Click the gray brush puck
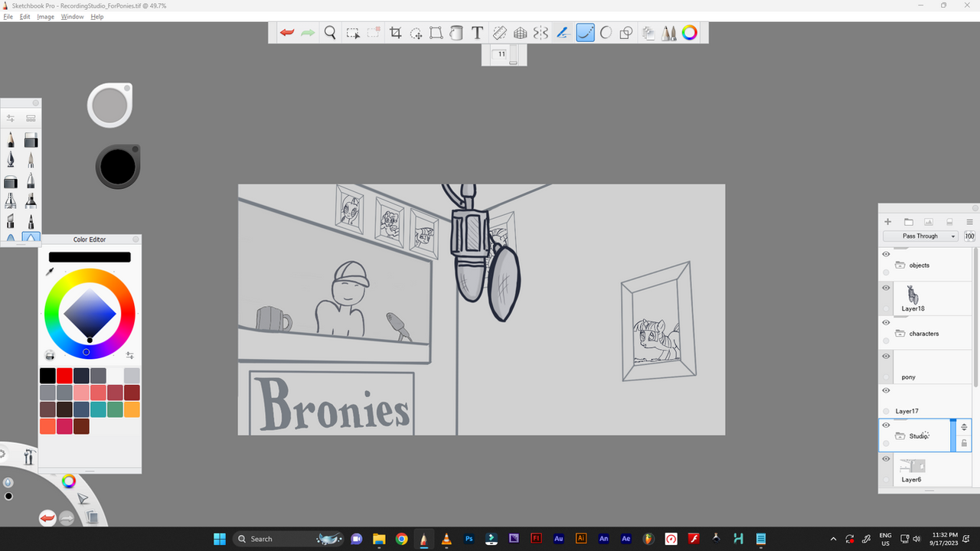Viewport: 980px width, 551px height. tap(110, 105)
